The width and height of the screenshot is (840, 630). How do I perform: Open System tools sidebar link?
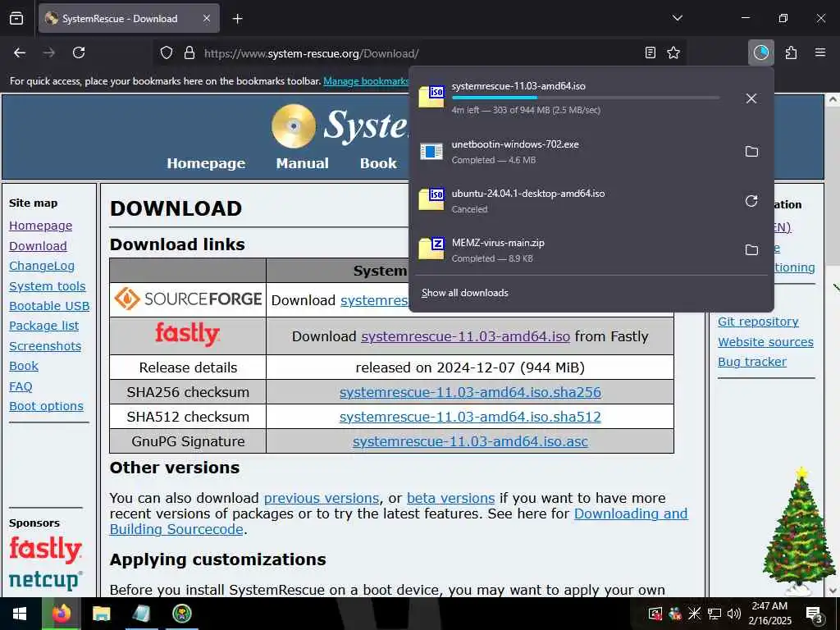pyautogui.click(x=47, y=286)
